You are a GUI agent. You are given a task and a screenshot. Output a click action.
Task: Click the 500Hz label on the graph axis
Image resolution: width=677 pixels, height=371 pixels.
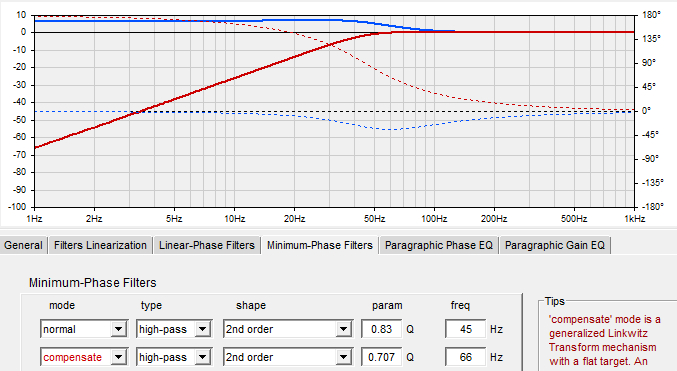573,219
